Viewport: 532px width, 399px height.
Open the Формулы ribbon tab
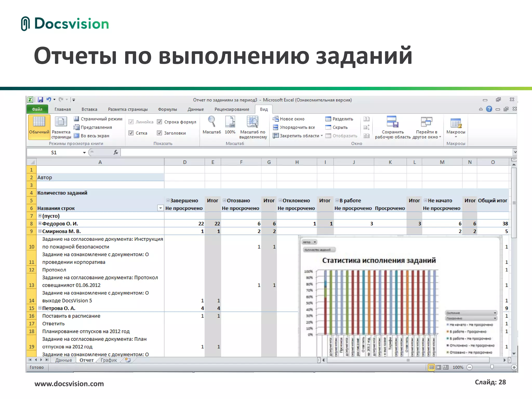click(x=168, y=109)
